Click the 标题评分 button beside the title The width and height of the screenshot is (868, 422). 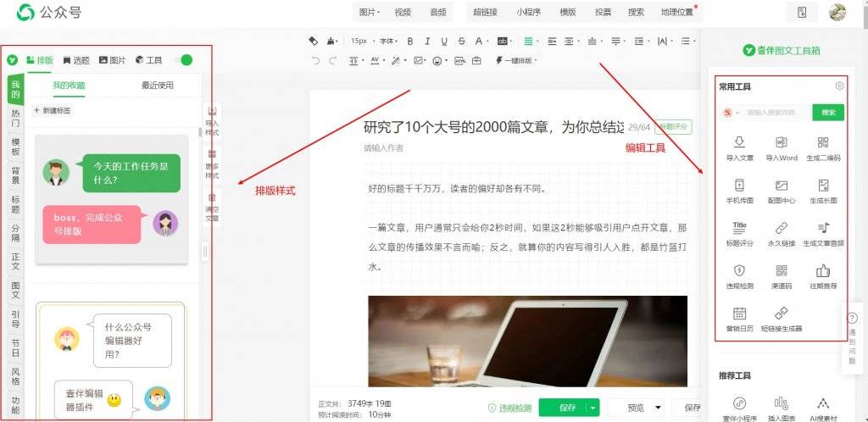click(673, 126)
